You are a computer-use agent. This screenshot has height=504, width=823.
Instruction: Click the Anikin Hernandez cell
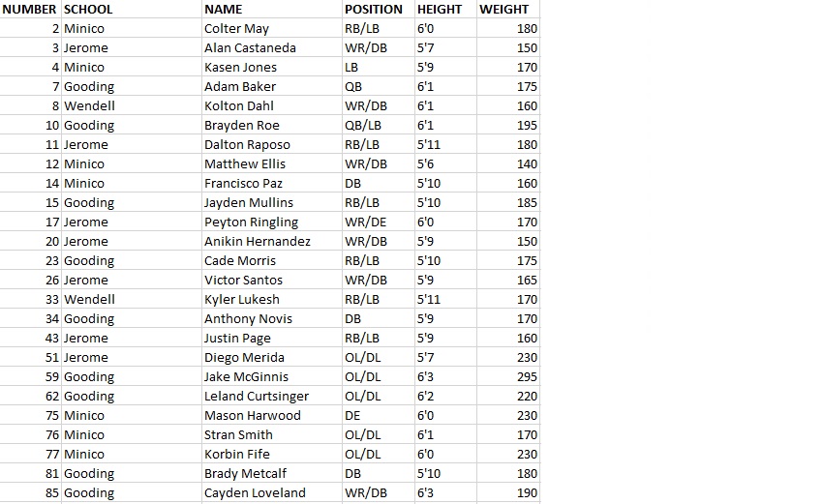coord(257,241)
